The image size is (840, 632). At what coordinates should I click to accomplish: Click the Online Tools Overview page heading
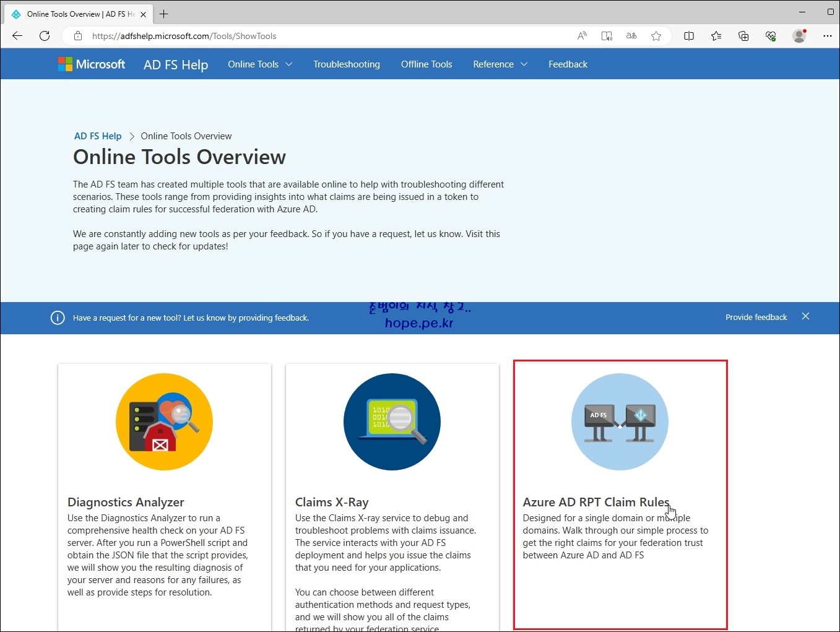[x=180, y=157]
